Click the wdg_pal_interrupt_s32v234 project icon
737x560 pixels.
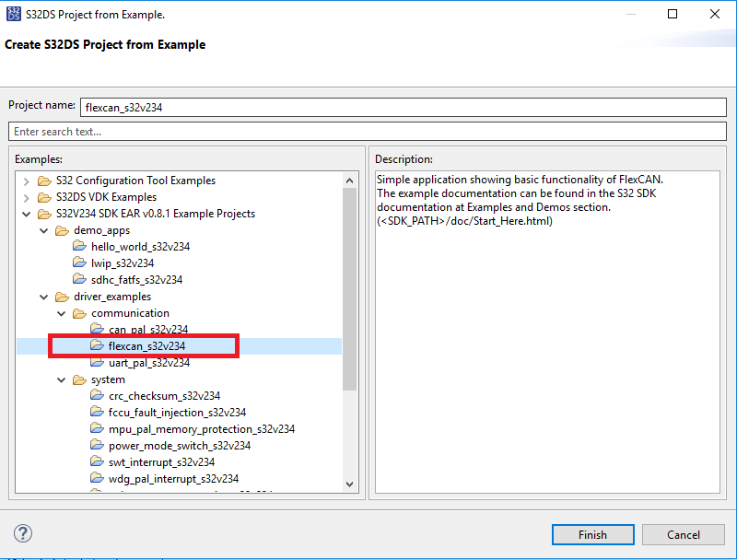tap(97, 478)
